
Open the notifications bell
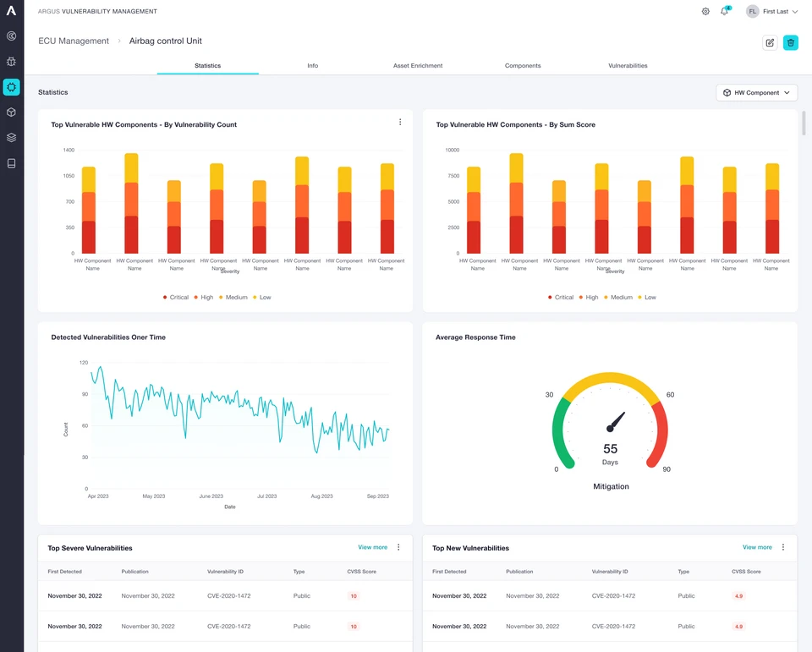[x=725, y=11]
